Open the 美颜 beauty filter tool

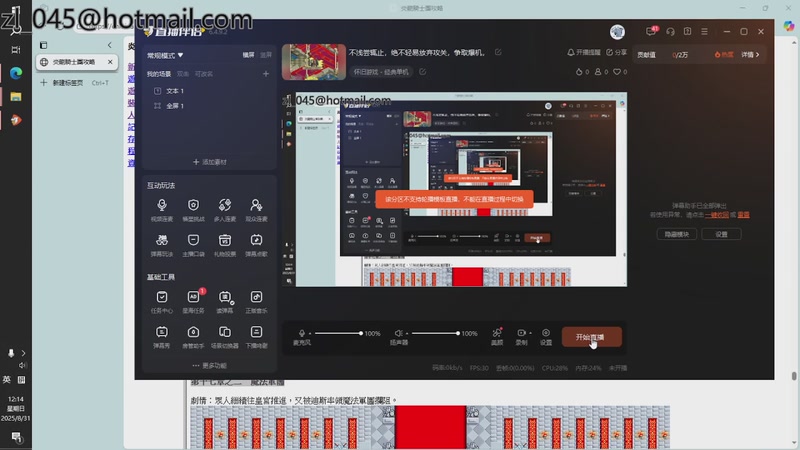click(497, 337)
